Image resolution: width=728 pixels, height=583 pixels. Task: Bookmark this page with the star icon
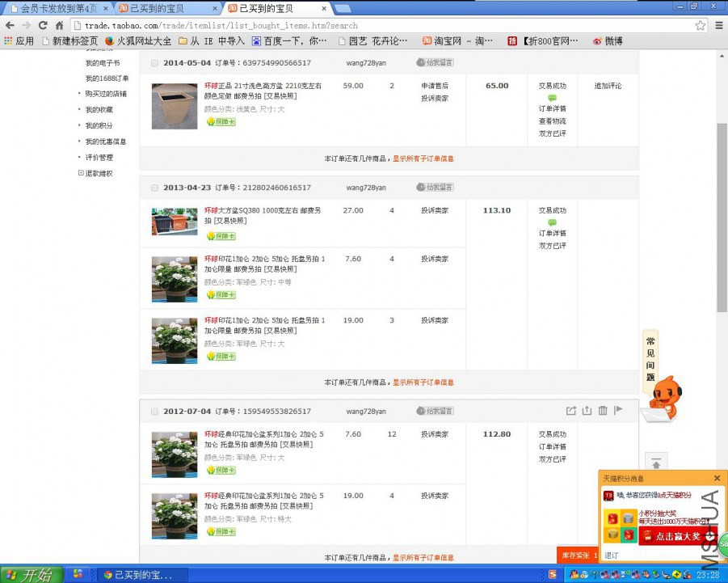(700, 25)
